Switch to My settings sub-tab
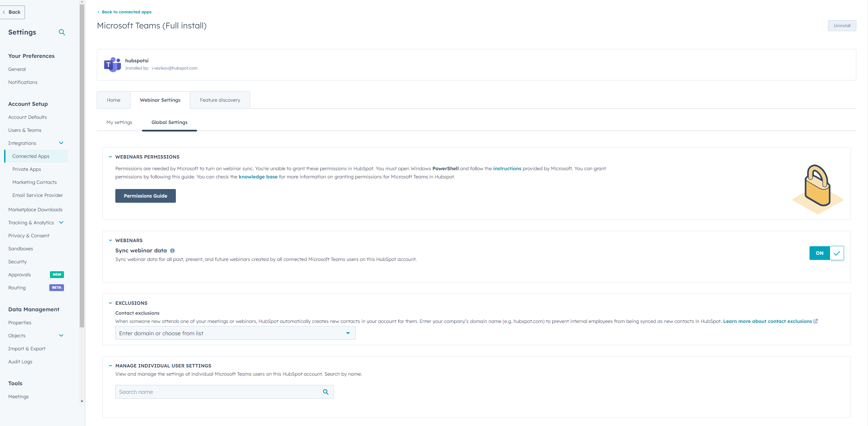 [x=119, y=122]
